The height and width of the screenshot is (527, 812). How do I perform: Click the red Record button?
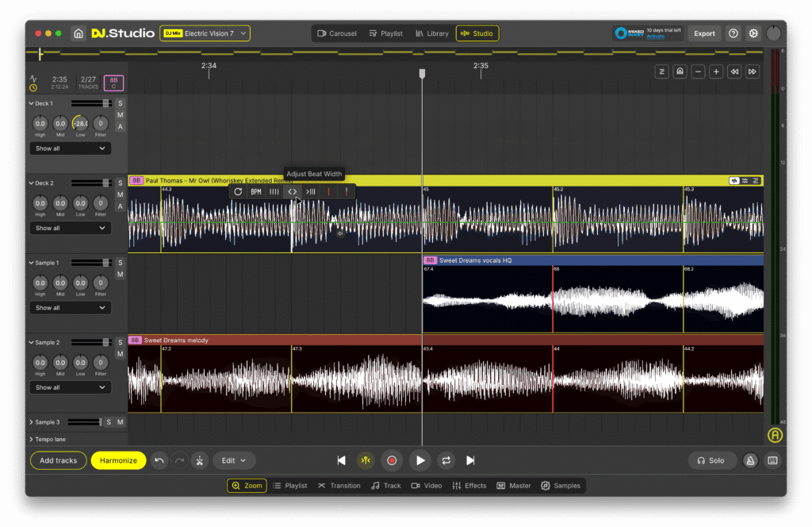click(x=392, y=460)
